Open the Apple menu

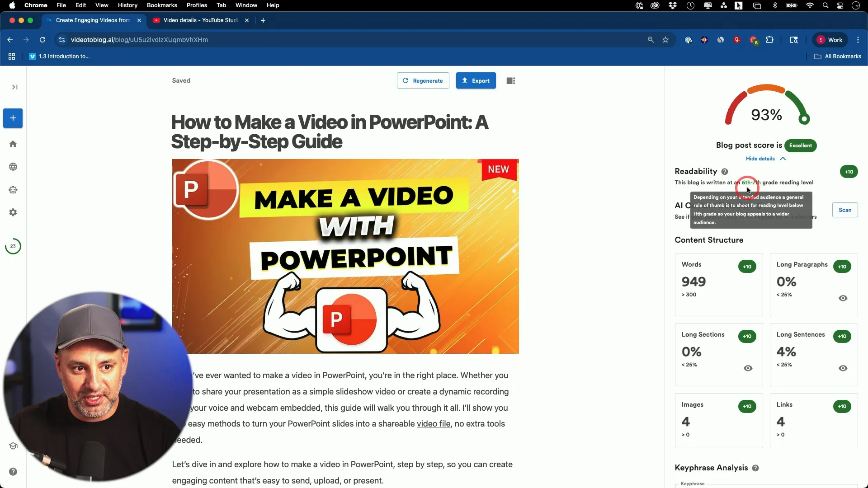(x=12, y=5)
